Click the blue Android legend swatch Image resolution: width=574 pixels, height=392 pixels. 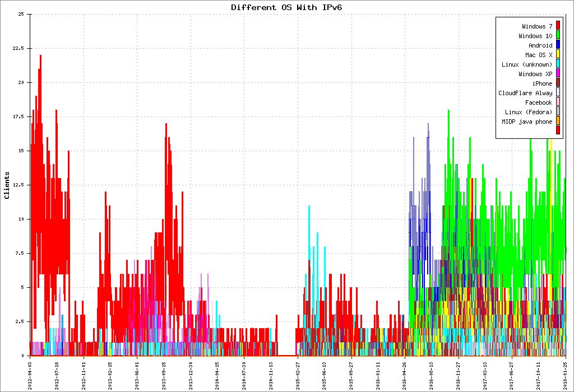[x=558, y=45]
